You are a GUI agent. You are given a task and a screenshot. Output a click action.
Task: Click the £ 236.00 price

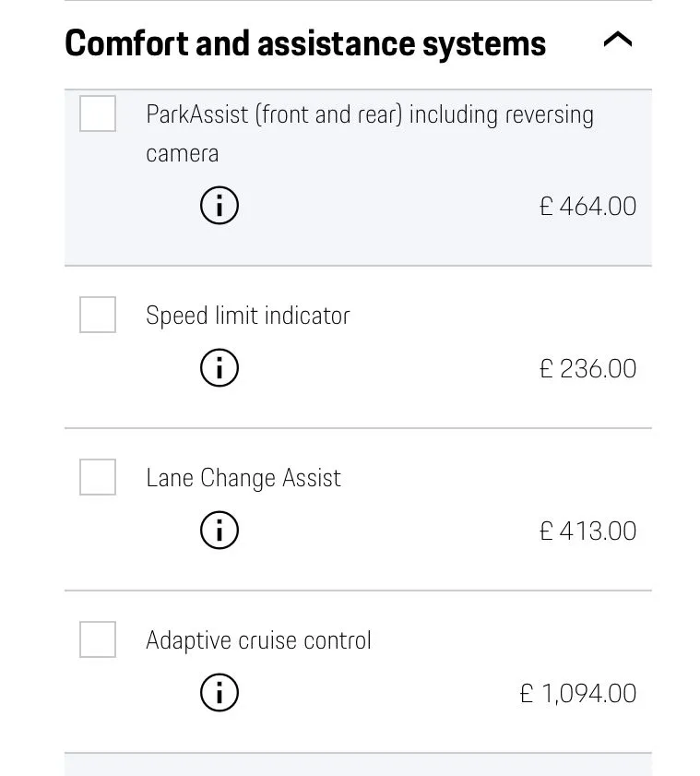point(587,368)
